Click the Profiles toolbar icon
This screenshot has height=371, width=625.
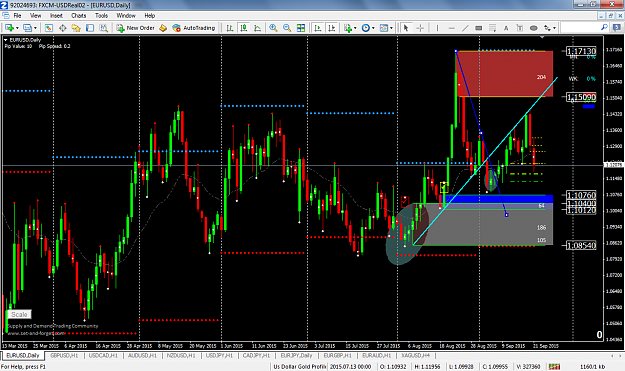(28, 28)
